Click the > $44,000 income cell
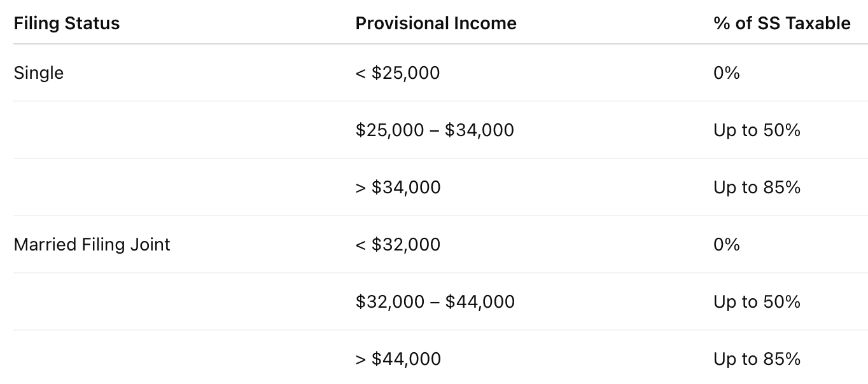868x384 pixels. coord(398,359)
